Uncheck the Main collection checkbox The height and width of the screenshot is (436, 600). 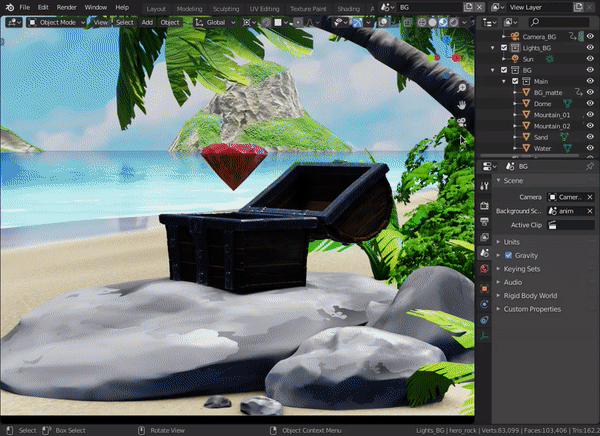coord(515,81)
